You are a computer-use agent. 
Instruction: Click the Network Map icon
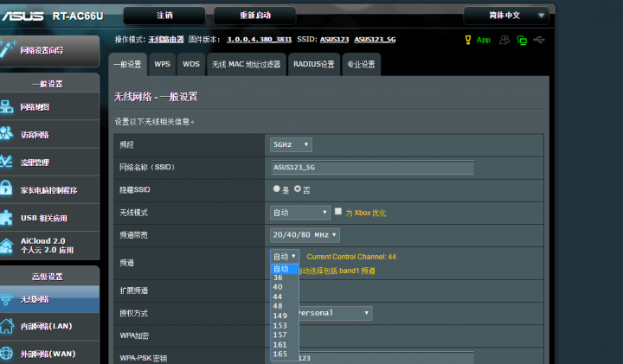point(6,106)
